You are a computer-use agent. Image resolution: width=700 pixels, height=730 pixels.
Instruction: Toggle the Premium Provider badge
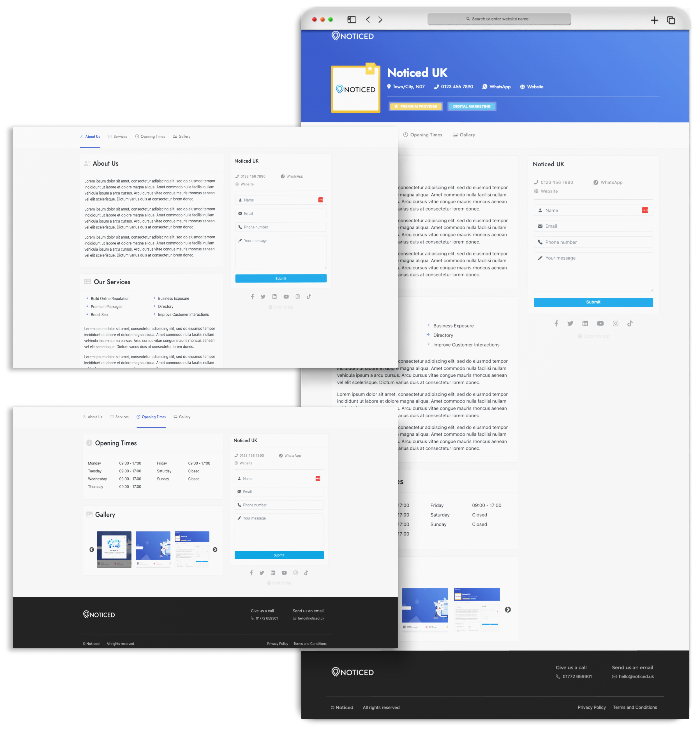pos(416,106)
